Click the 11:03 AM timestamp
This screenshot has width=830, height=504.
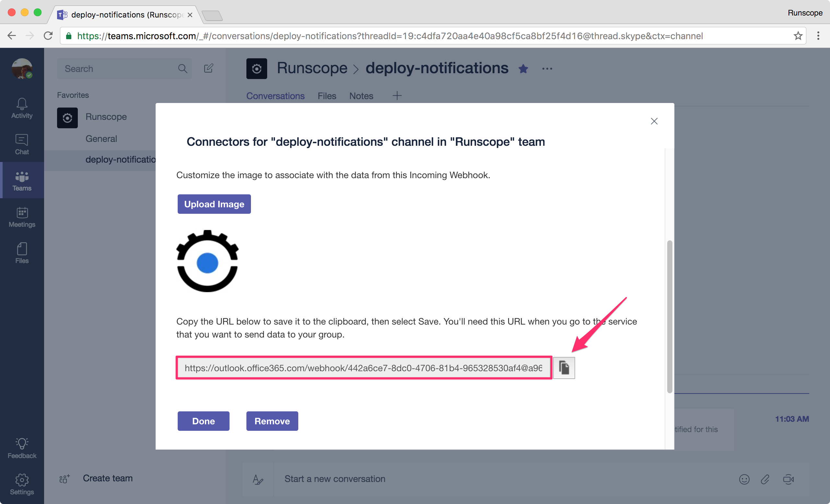coord(792,419)
